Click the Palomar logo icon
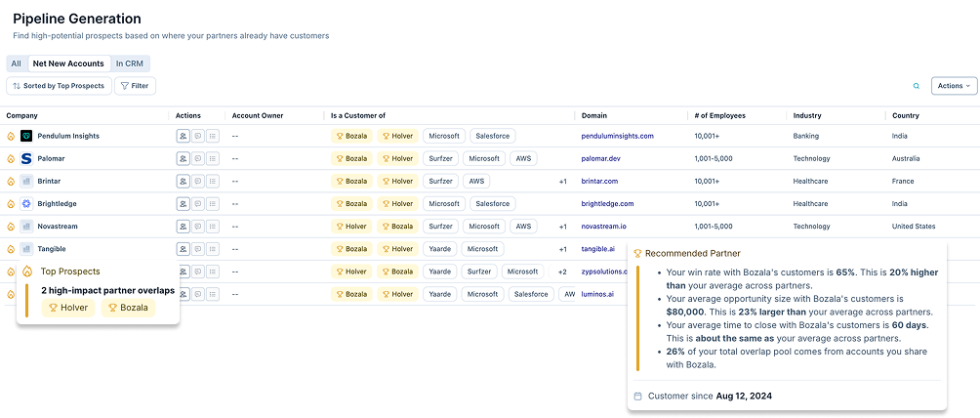The height and width of the screenshot is (418, 980). tap(26, 158)
